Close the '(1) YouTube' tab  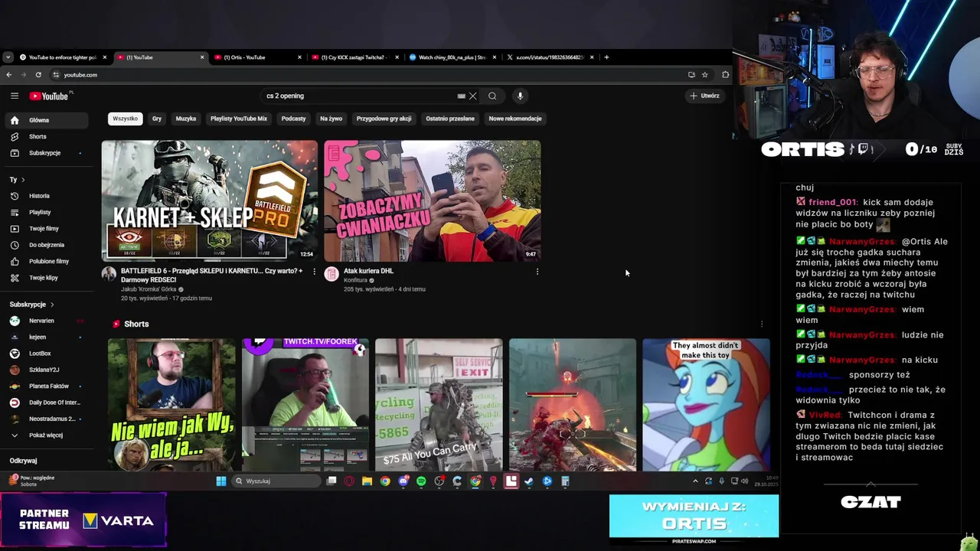tap(202, 57)
